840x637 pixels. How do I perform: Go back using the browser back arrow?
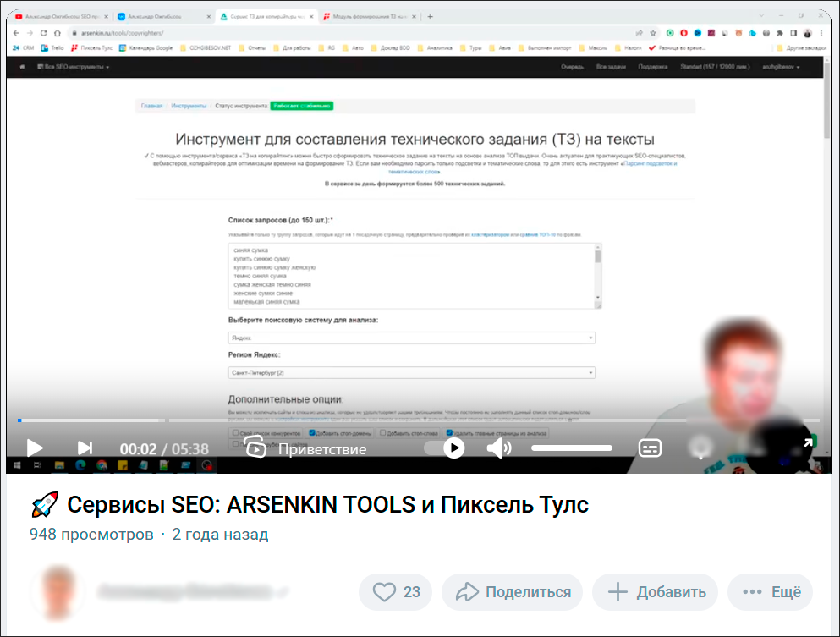(x=16, y=33)
